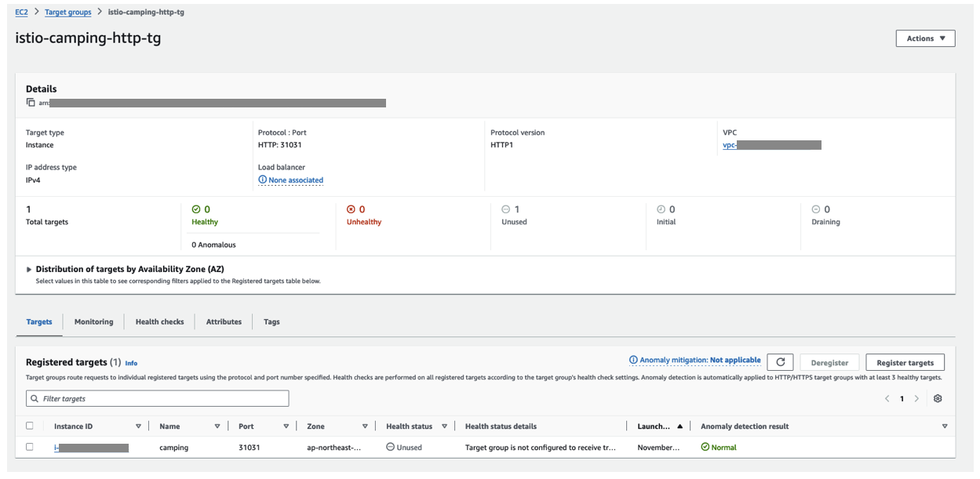Open the Attributes tab
This screenshot has height=479, width=980.
coord(224,321)
